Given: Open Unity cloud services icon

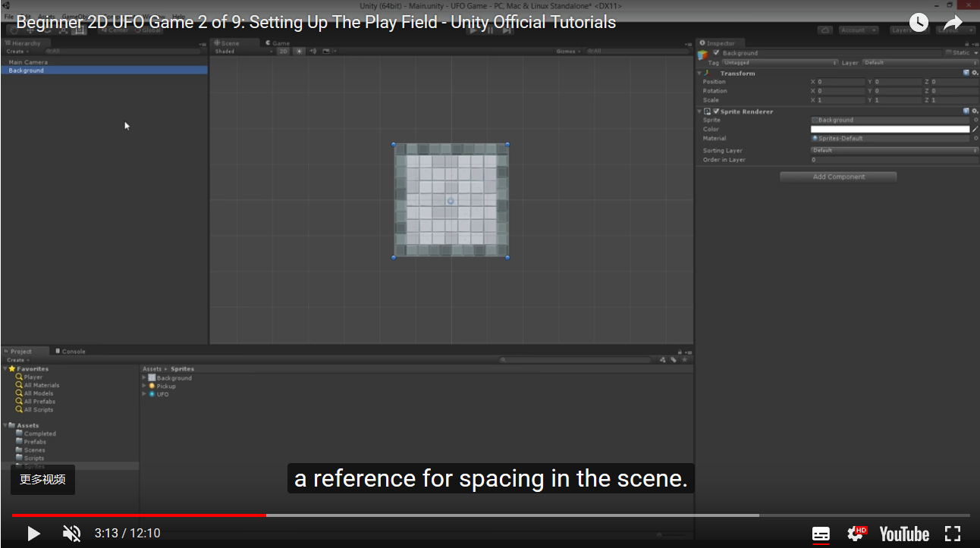Looking at the screenshot, I should pos(825,30).
